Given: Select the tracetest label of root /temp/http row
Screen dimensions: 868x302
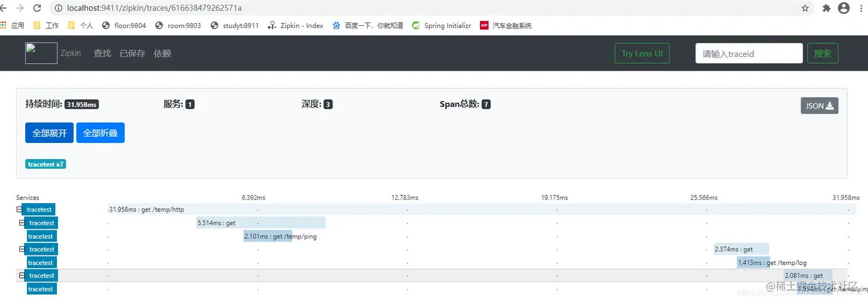Looking at the screenshot, I should (x=40, y=210).
